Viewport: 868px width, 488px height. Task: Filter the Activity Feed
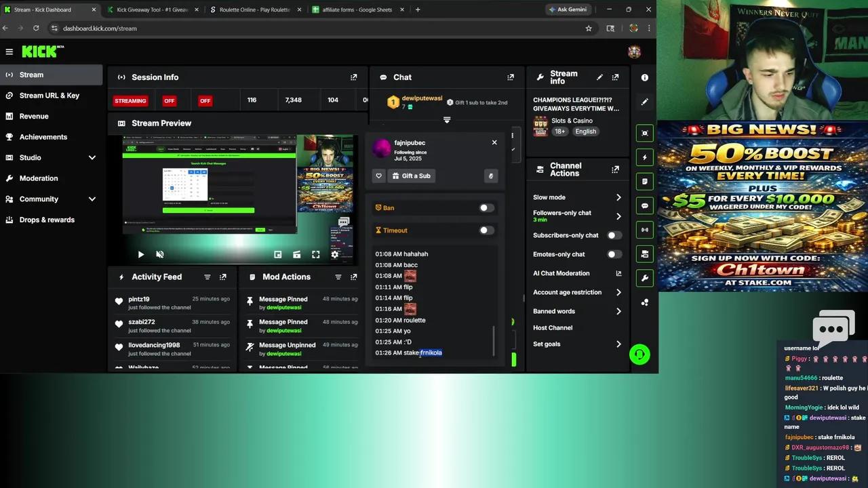click(x=208, y=277)
